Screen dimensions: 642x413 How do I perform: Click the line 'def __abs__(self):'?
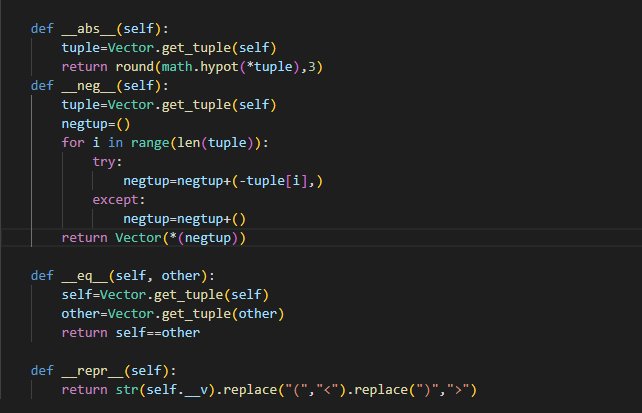pos(99,29)
